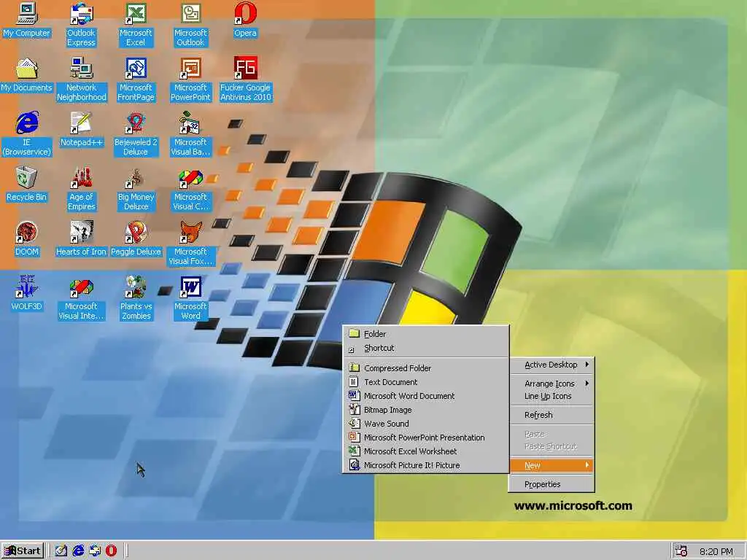Select Refresh in context menu

pyautogui.click(x=551, y=415)
